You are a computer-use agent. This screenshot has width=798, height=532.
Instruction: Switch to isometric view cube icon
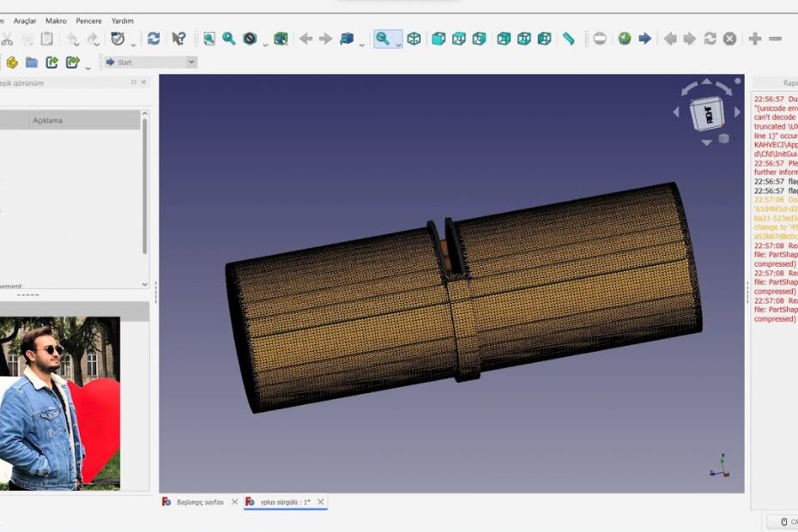click(x=414, y=39)
